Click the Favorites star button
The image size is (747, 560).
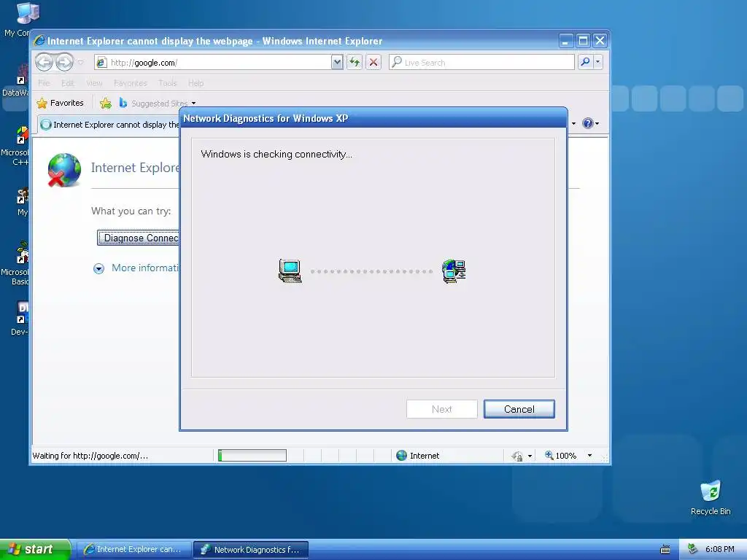click(60, 103)
